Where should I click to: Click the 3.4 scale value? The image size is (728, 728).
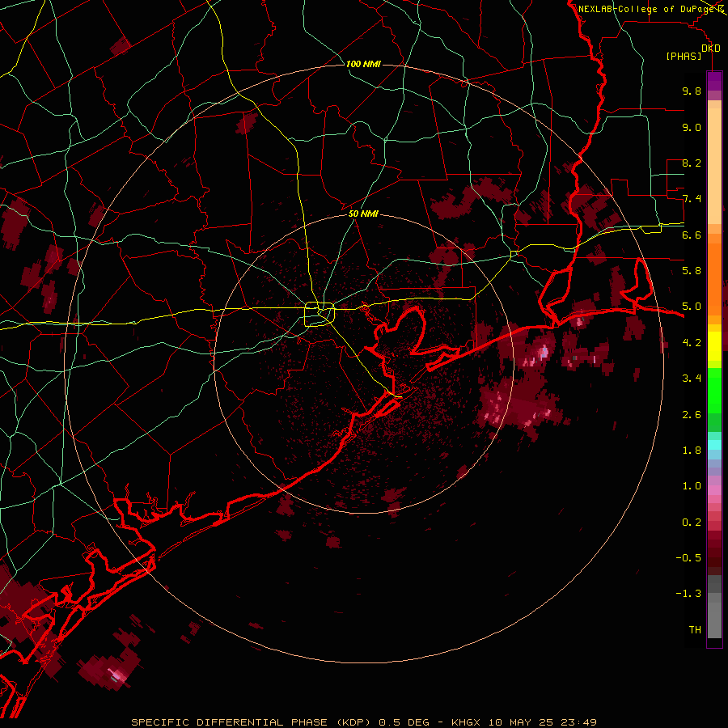(x=692, y=379)
